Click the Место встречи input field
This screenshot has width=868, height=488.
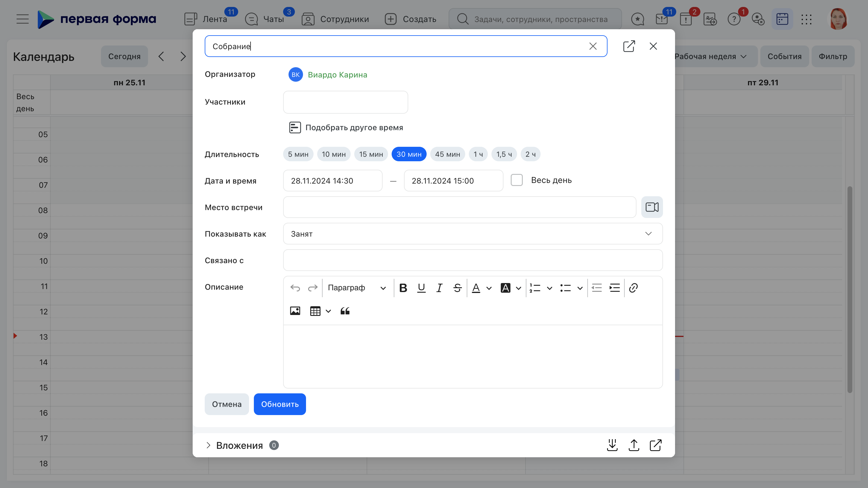459,207
